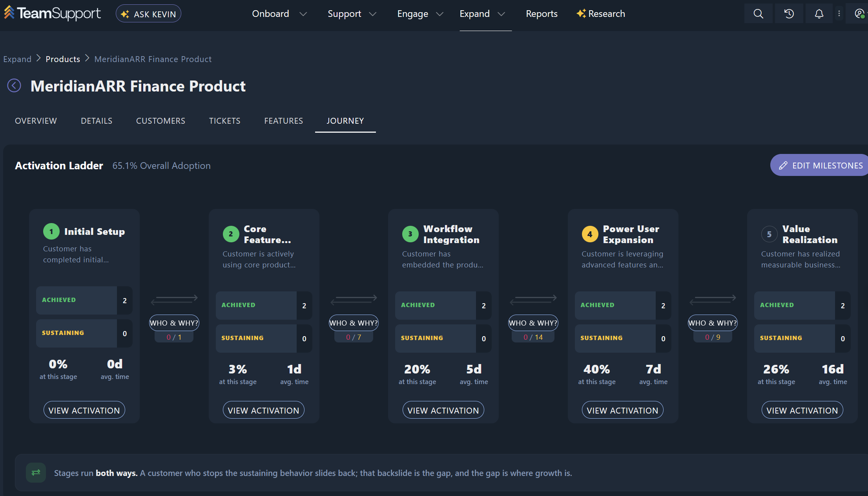
Task: Go to Expand breadcrumb link
Action: pyautogui.click(x=17, y=59)
